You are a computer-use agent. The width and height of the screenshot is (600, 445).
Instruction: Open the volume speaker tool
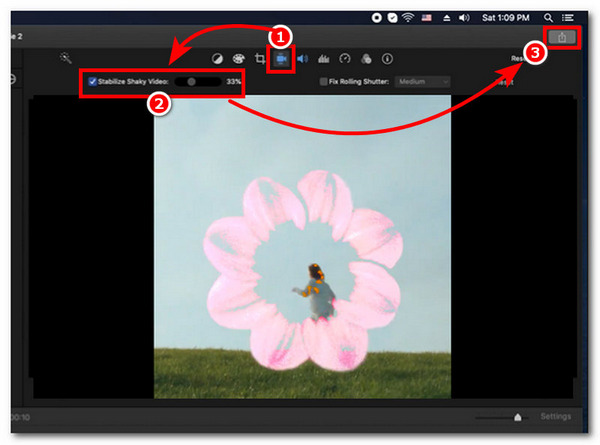(x=302, y=59)
